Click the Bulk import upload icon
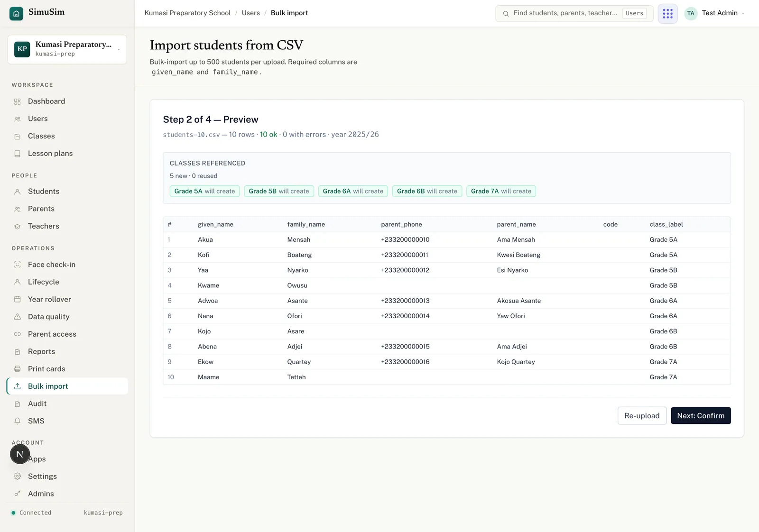This screenshot has width=759, height=532. 18,386
